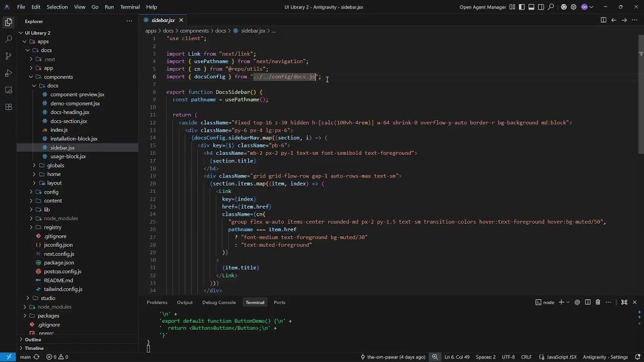
Task: Click the search magnifier icon in title bar
Action: tap(551, 7)
